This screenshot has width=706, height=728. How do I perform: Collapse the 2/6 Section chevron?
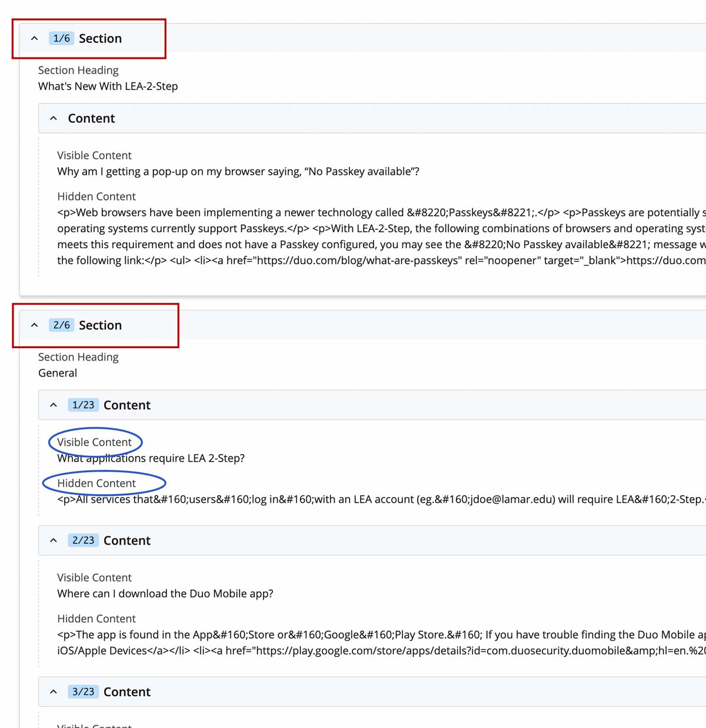tap(35, 325)
